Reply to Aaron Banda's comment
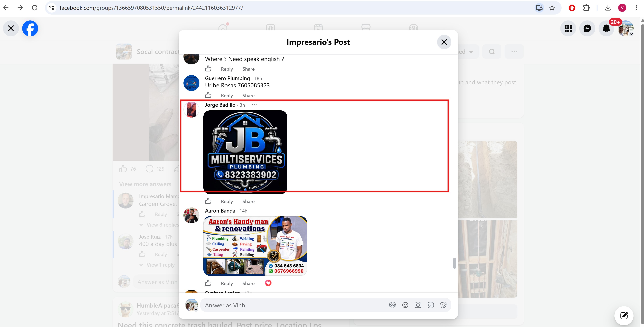 [x=227, y=284]
